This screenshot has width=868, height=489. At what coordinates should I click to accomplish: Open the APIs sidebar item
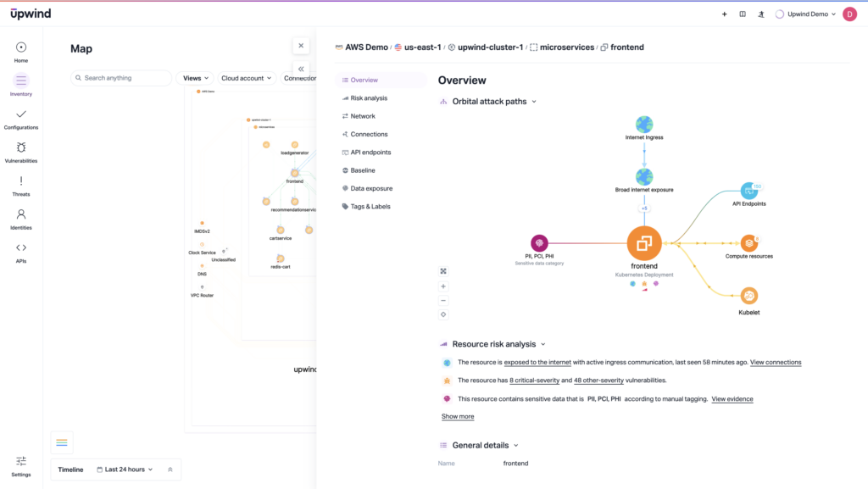click(21, 253)
